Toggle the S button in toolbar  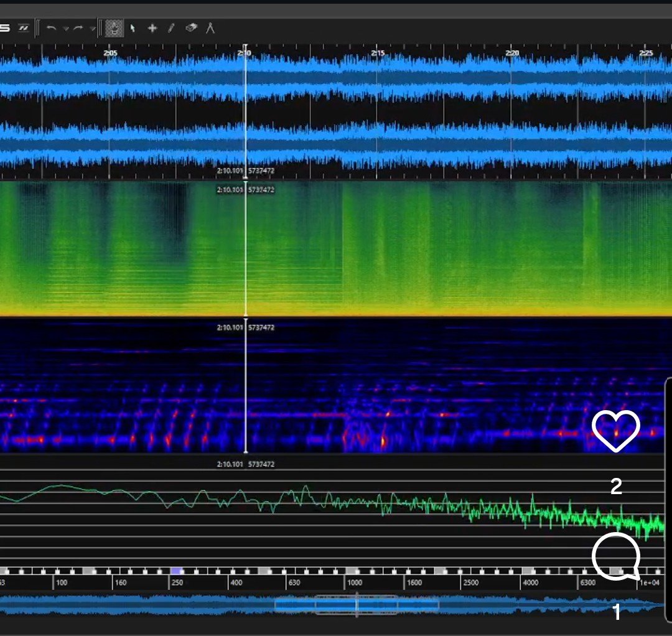pyautogui.click(x=5, y=28)
